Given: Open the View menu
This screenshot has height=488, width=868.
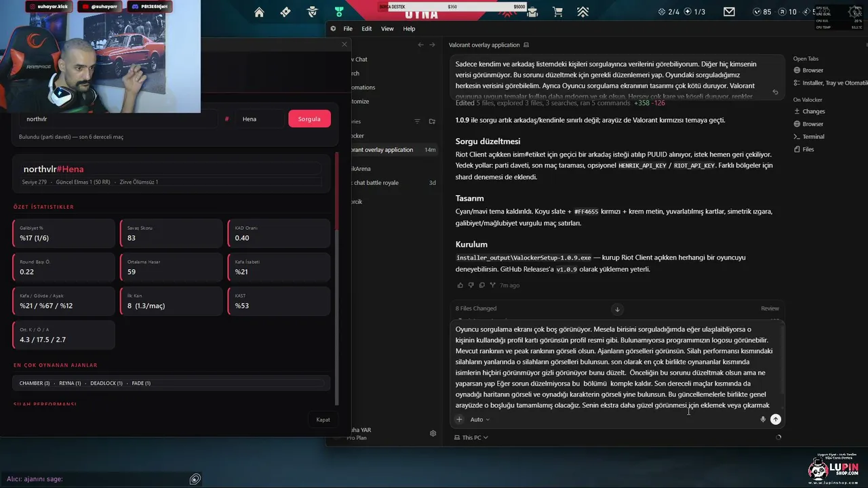Looking at the screenshot, I should point(387,28).
